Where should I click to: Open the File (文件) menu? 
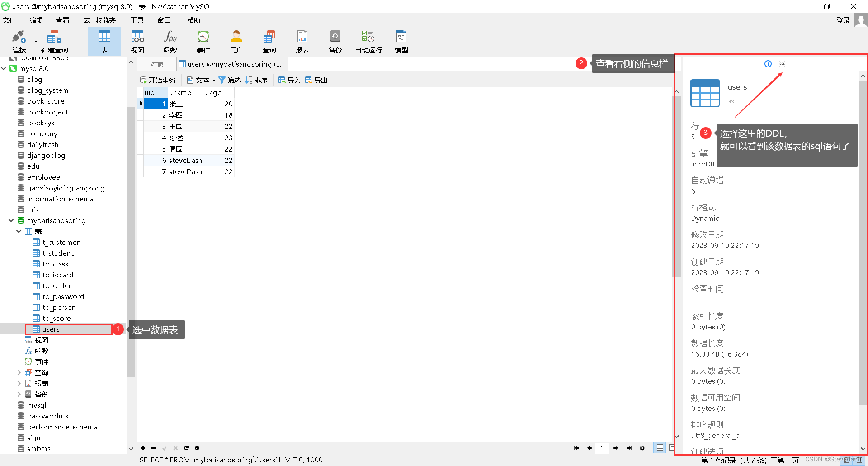(x=9, y=20)
